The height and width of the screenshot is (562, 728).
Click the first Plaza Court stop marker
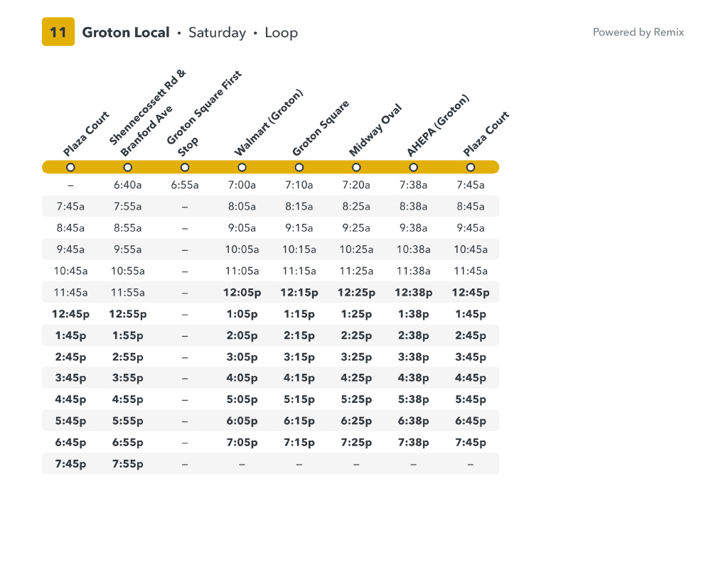click(x=70, y=167)
